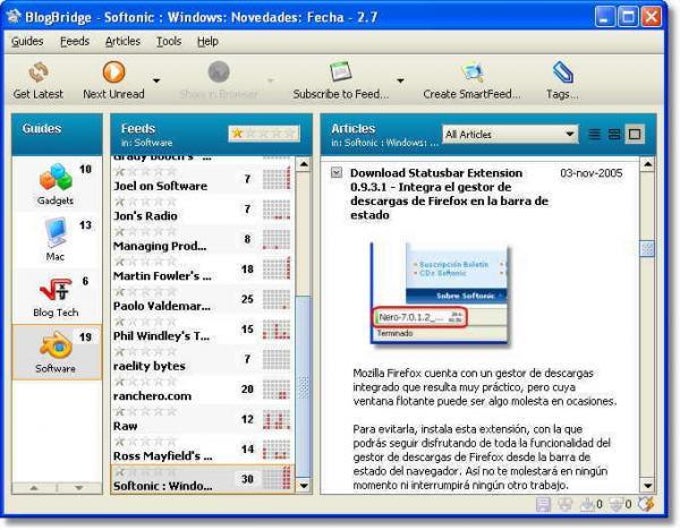Select the Software guide icon
Screen dimensions: 680x530
pos(56,346)
